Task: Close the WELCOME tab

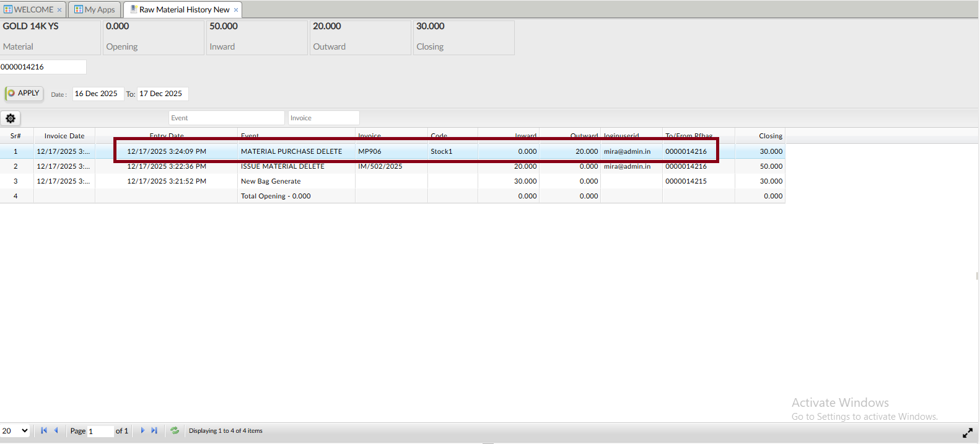Action: pyautogui.click(x=59, y=10)
